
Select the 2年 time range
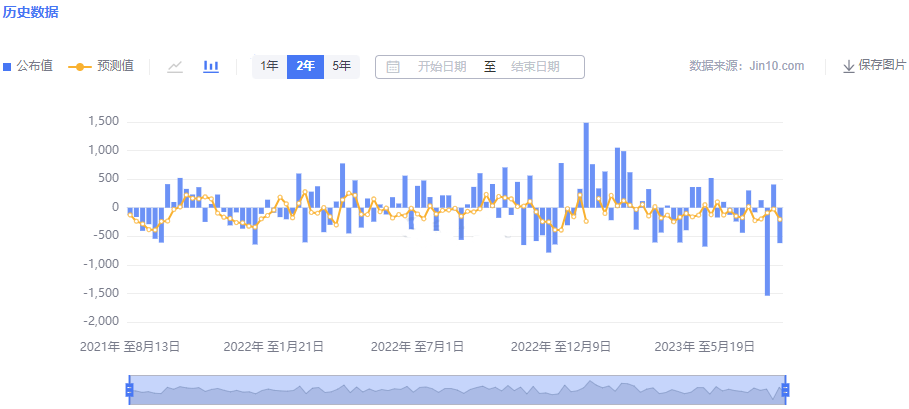click(305, 66)
